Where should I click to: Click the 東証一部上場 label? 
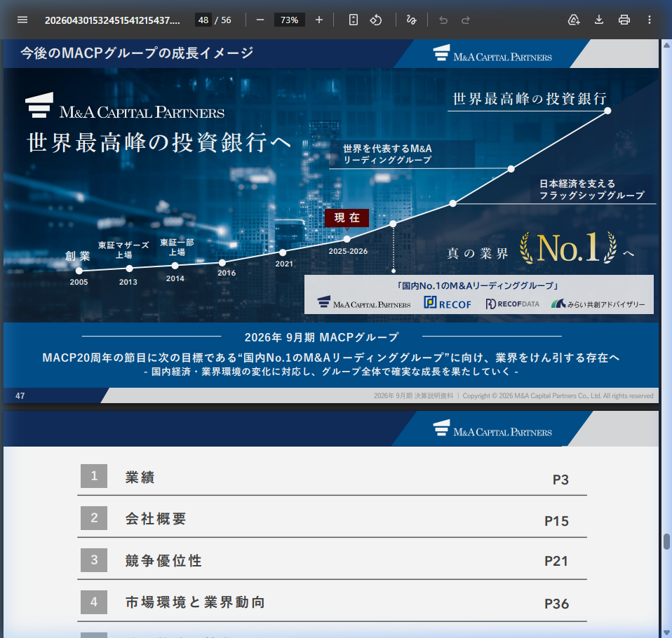[x=177, y=247]
